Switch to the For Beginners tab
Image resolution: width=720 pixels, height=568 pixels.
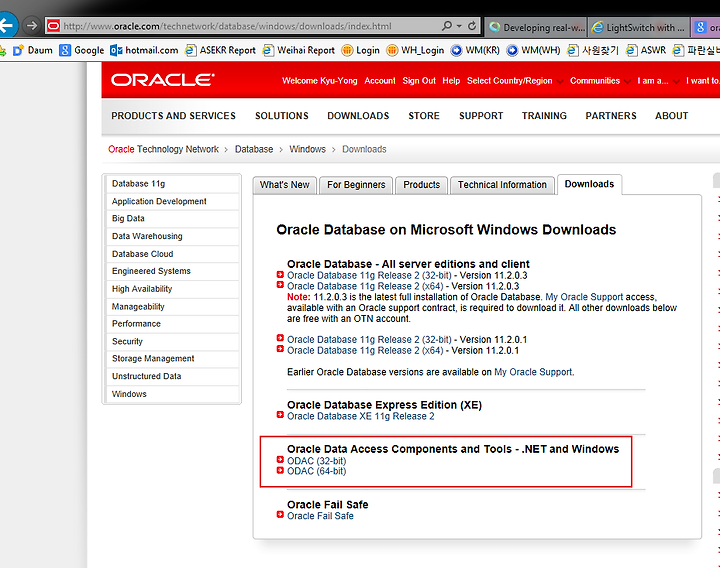pos(356,185)
